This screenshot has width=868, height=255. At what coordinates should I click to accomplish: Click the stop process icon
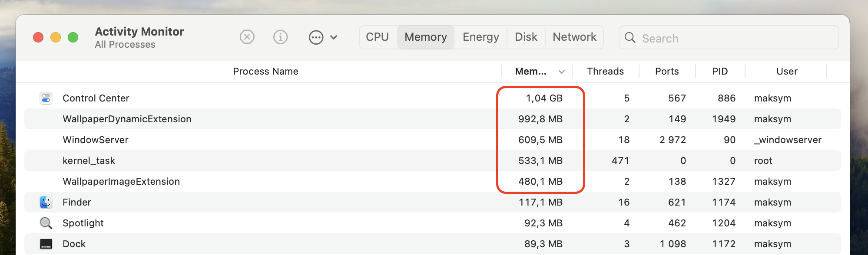247,37
